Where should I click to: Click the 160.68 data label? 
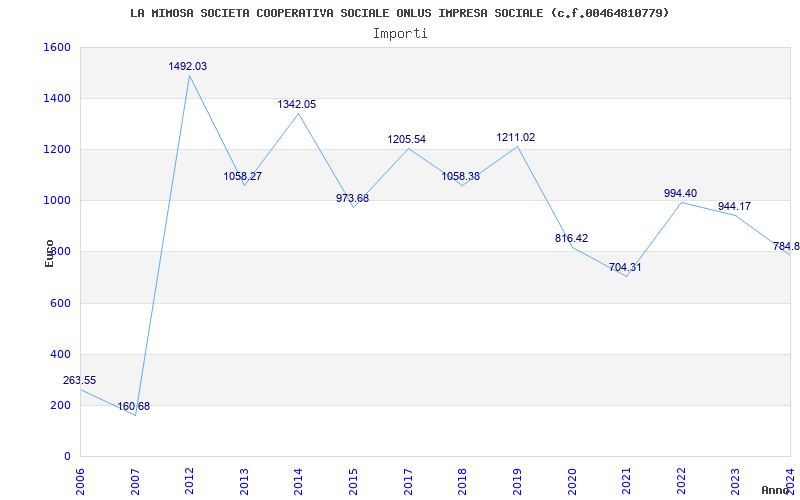click(x=134, y=407)
